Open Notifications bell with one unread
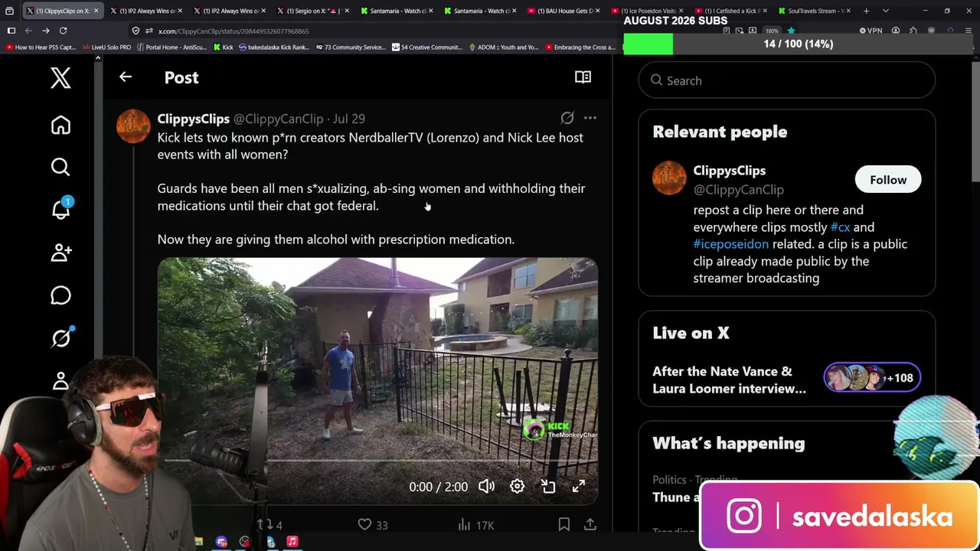 (x=60, y=209)
